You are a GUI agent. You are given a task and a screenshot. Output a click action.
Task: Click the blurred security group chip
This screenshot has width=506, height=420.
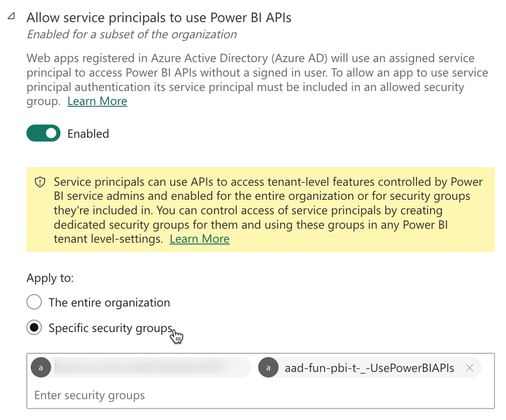point(146,368)
